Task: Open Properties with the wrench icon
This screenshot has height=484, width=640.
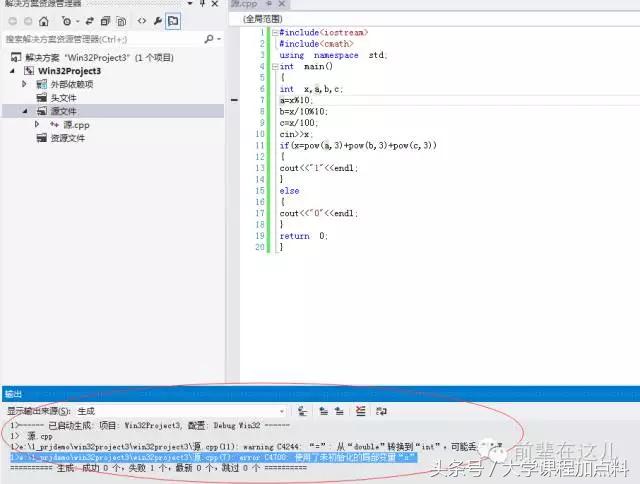Action: pos(157,20)
